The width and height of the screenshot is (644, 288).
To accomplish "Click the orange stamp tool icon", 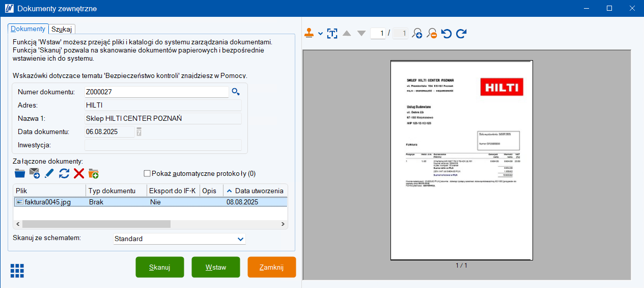I will pyautogui.click(x=310, y=34).
